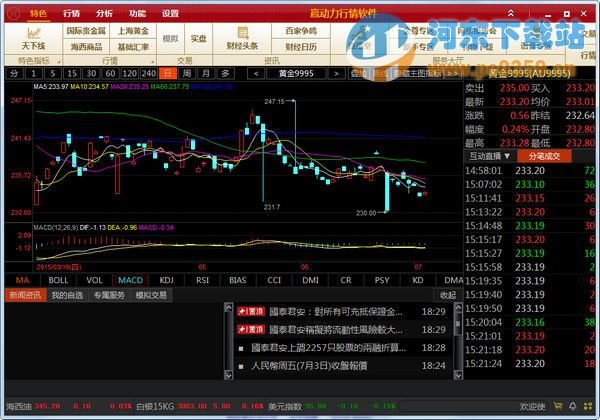Viewport: 600px width, 420px height.
Task: Switch to the DMI indicator tab
Action: tap(310, 280)
